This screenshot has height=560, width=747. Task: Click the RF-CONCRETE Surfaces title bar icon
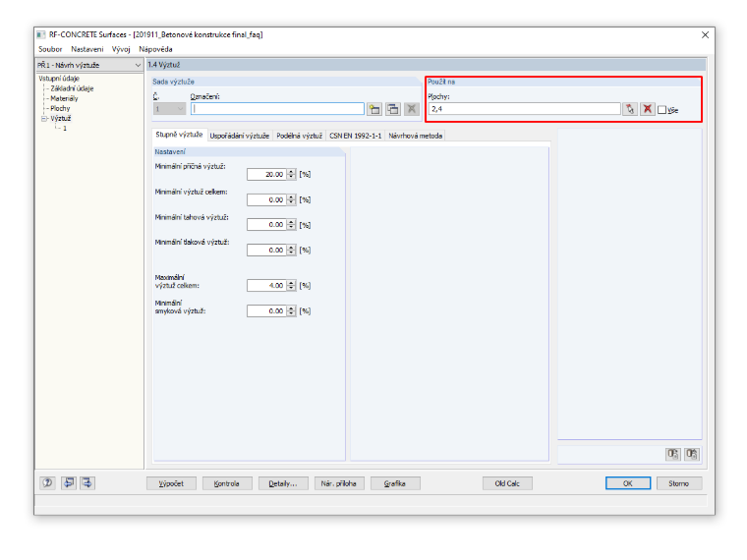41,34
